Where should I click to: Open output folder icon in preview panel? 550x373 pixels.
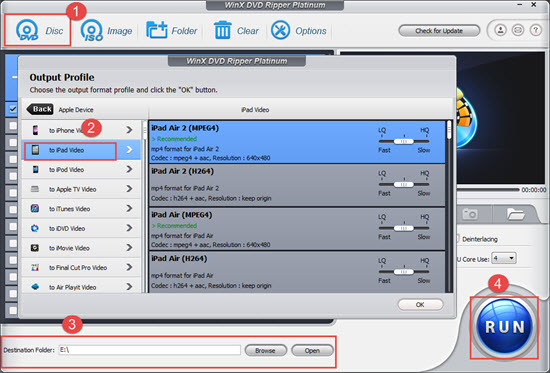tap(515, 214)
